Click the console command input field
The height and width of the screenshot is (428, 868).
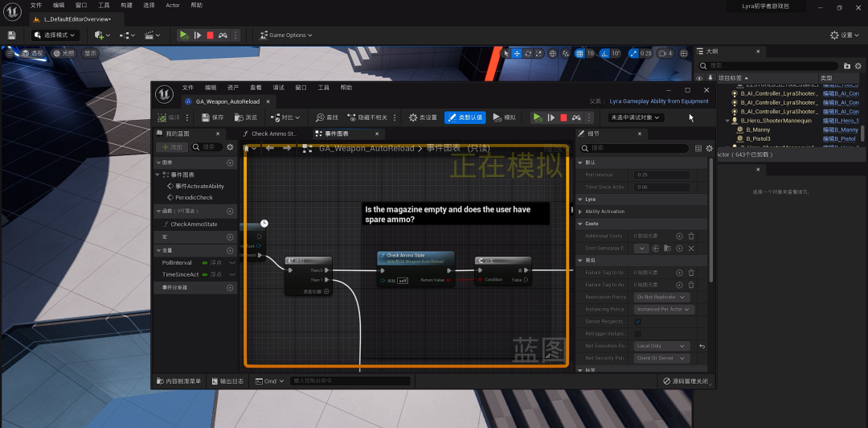(350, 381)
